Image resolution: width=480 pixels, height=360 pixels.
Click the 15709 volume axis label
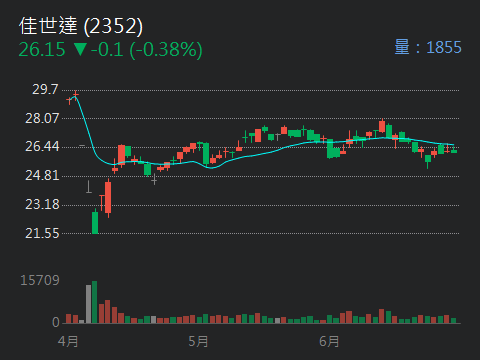coord(40,280)
